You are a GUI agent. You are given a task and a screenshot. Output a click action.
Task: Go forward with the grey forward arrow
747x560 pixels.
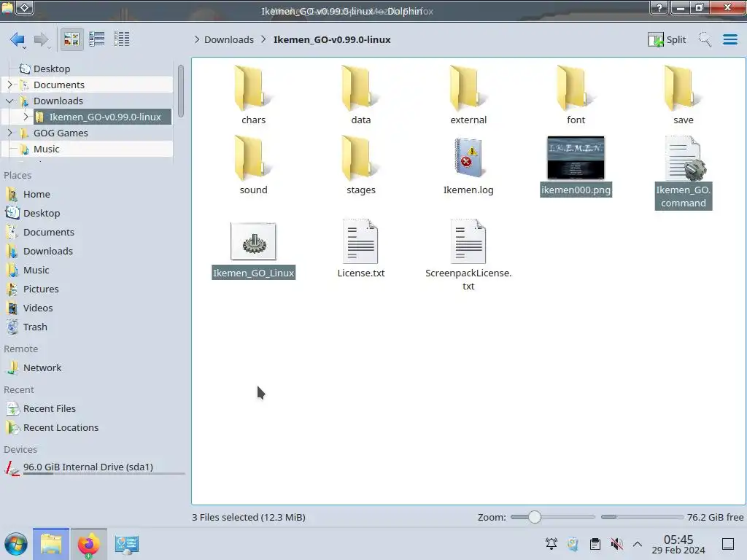41,39
